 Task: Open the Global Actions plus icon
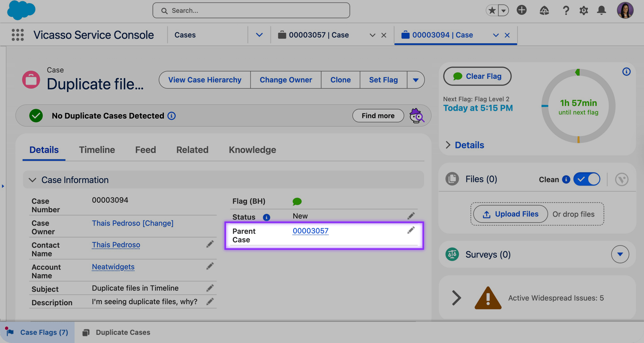(522, 10)
